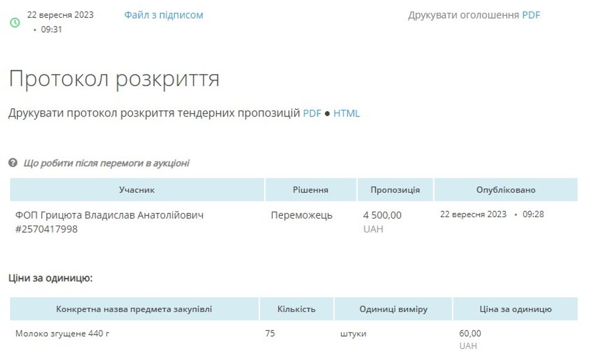Click 'Конкретна назва предмета закупівлі' header
The image size is (611, 364).
click(x=134, y=309)
